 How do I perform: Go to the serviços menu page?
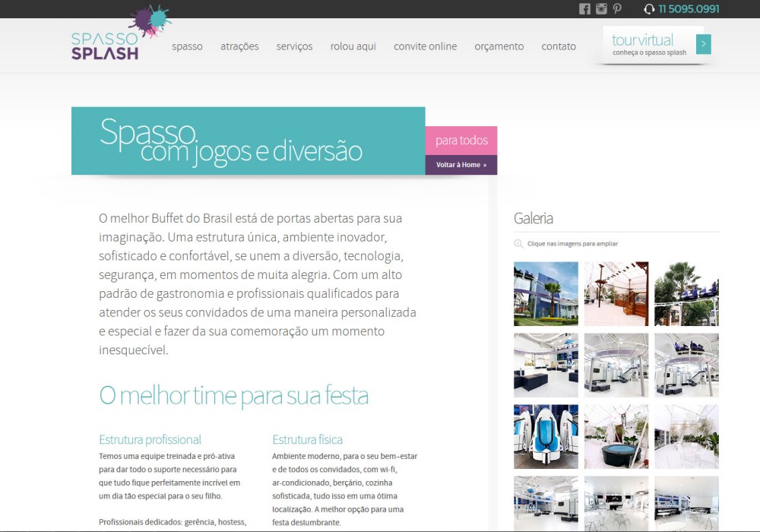coord(294,46)
